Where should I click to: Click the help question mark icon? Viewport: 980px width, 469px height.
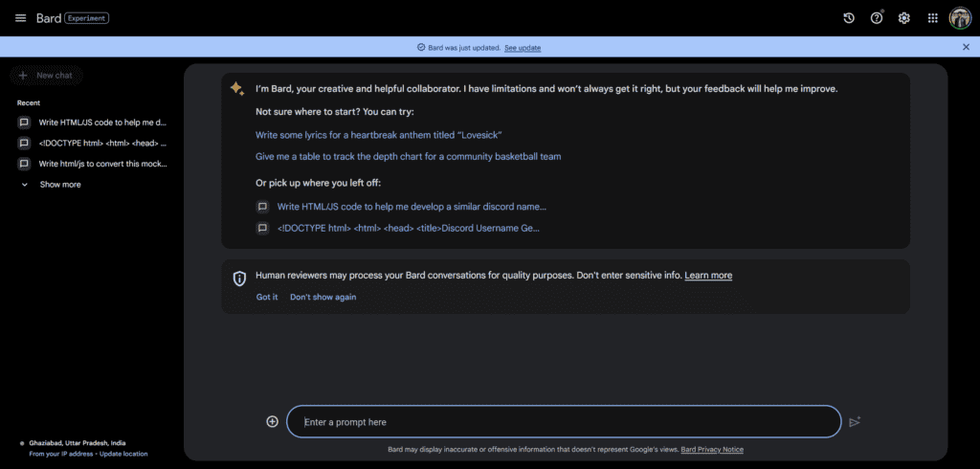click(x=876, y=18)
